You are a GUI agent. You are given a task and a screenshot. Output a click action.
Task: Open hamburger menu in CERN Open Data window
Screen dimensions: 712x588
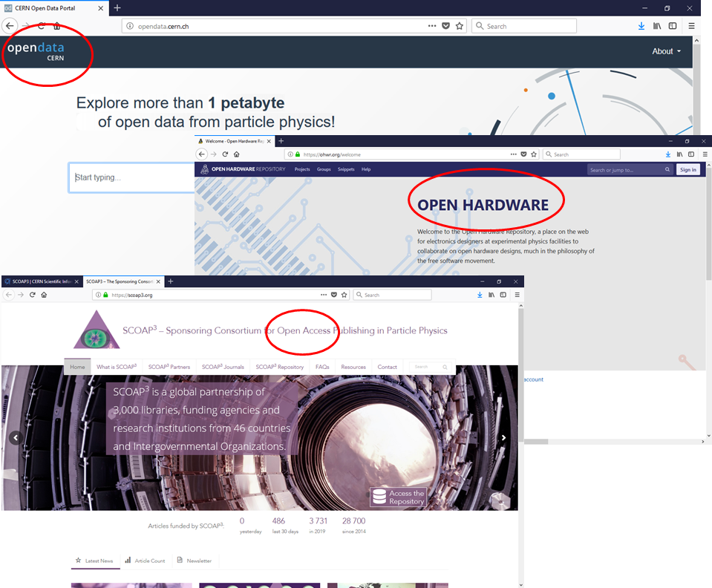pos(691,26)
